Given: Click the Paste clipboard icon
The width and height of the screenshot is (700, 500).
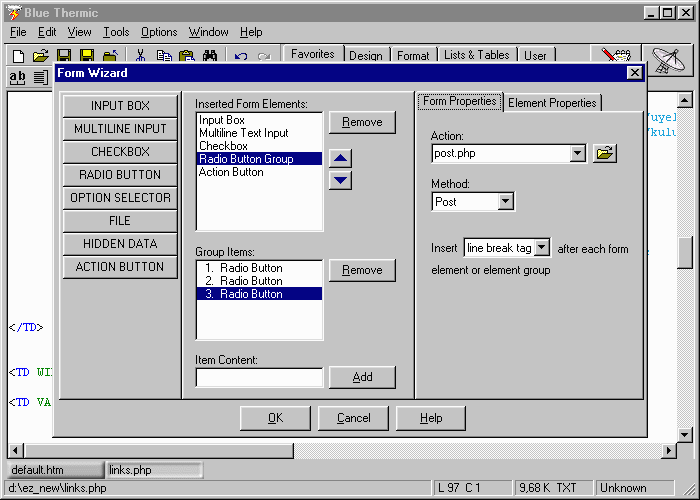Looking at the screenshot, I should click(187, 56).
